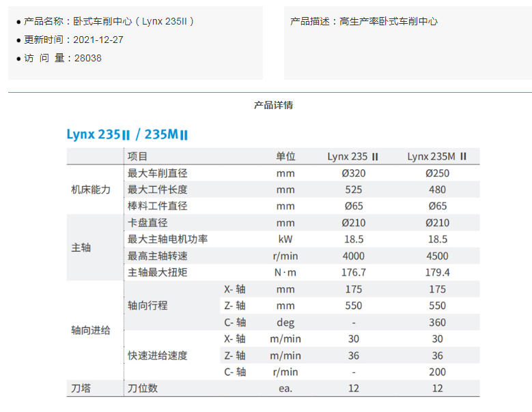Click Z-轴 label in 快速进给速度 group

click(235, 355)
